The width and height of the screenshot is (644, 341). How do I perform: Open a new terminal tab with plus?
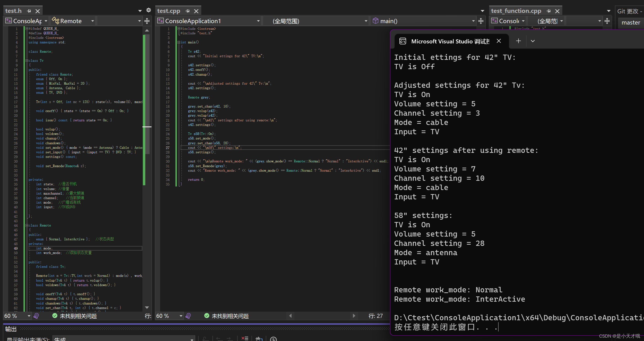coord(518,41)
